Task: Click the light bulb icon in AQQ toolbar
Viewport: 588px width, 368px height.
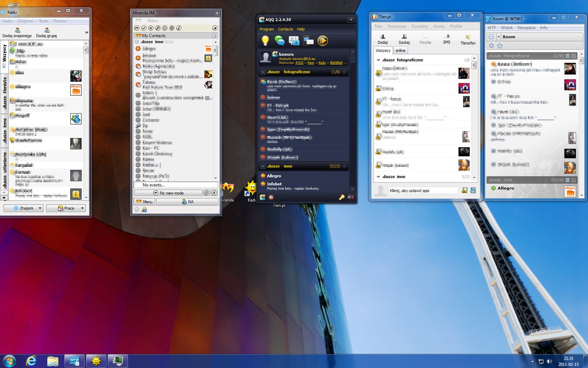Action: 265,40
